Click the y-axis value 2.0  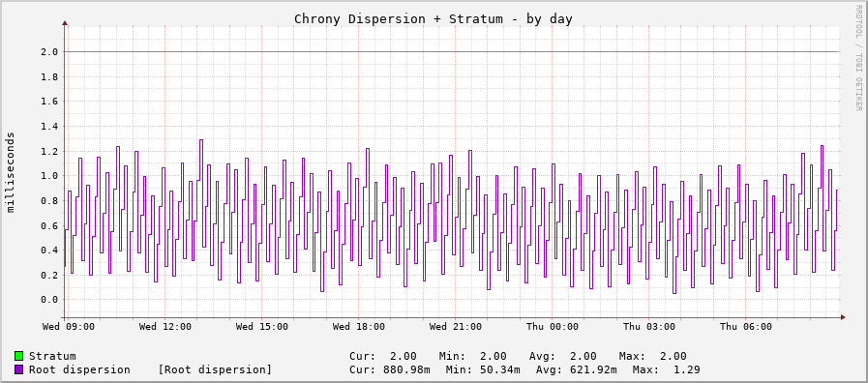[x=50, y=52]
